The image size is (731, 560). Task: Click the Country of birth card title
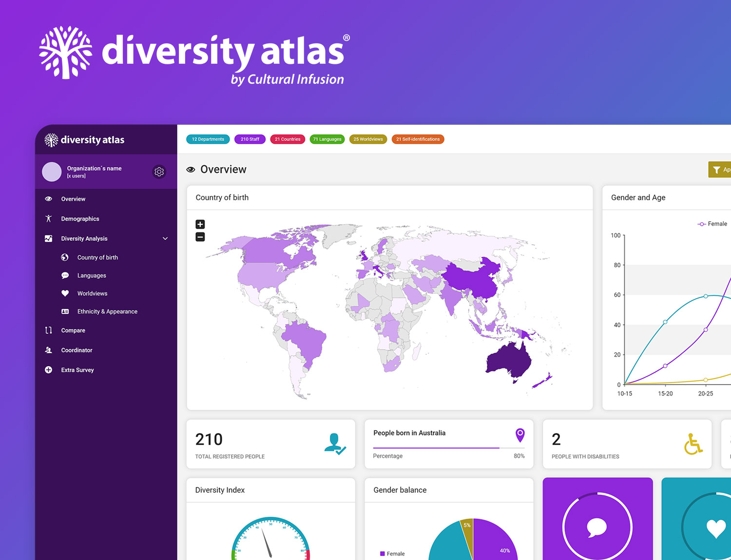[x=222, y=197]
